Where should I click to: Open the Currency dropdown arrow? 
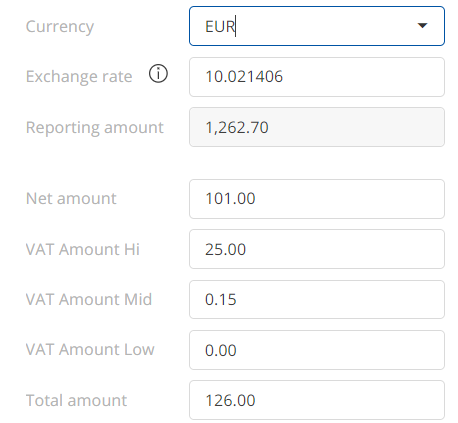point(422,26)
